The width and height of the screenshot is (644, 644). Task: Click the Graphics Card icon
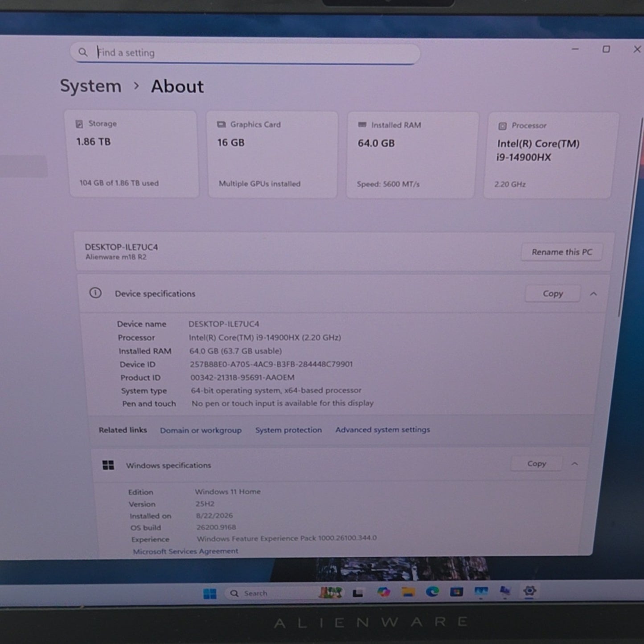[x=221, y=124]
